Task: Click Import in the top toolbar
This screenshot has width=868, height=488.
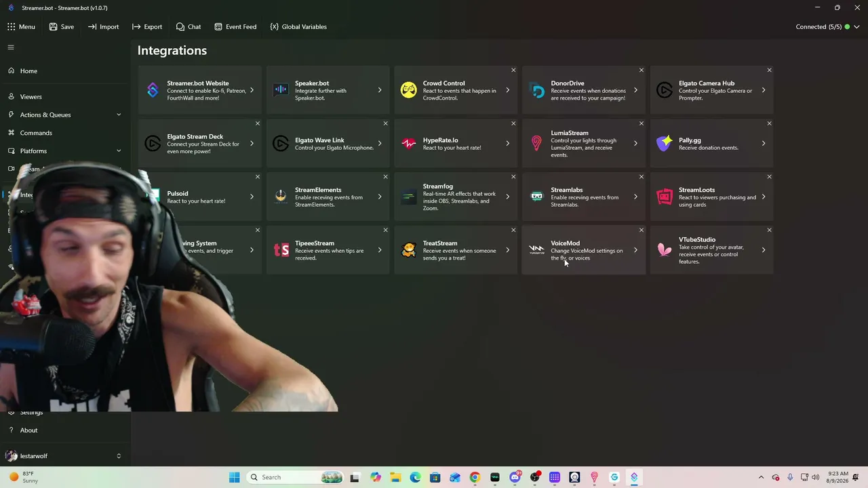Action: (103, 26)
